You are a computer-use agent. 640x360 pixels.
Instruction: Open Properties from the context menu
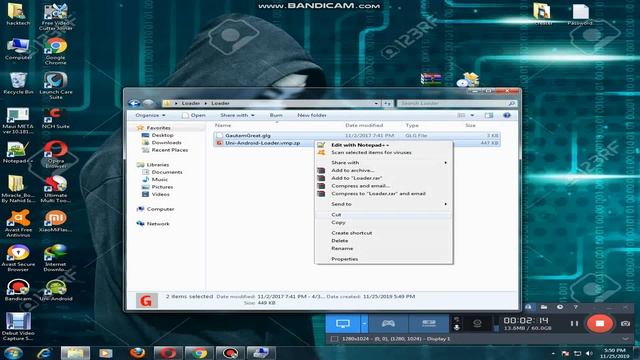[384, 259]
